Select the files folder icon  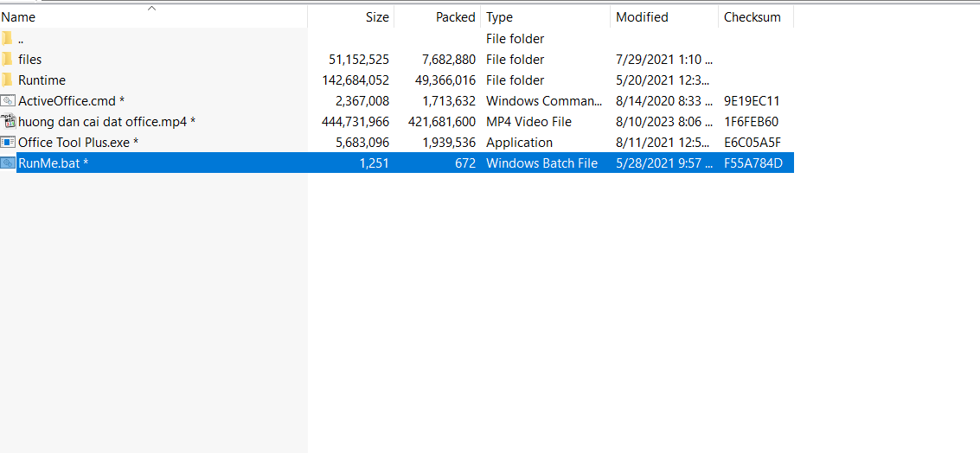pos(7,60)
